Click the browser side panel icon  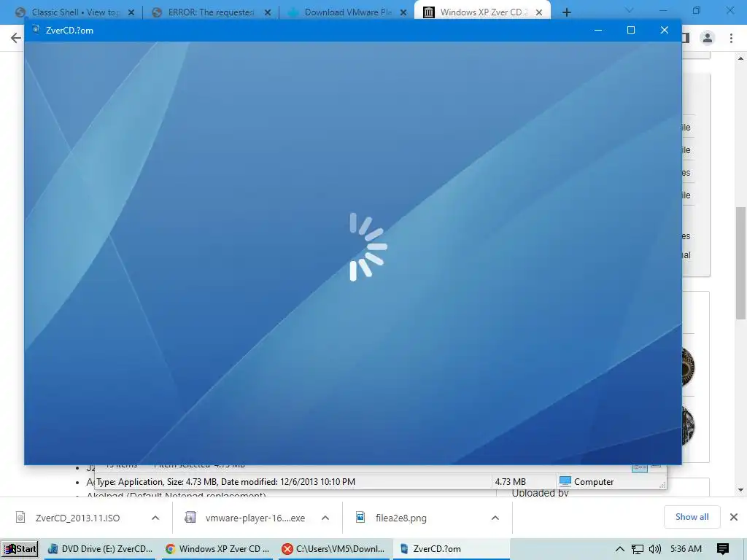point(686,38)
